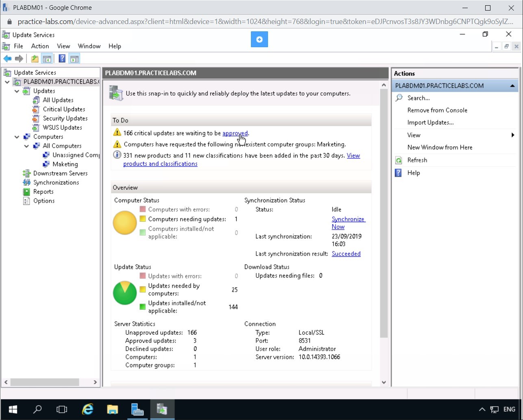Select Critical Updates in the tree
Image resolution: width=523 pixels, height=420 pixels.
click(64, 109)
